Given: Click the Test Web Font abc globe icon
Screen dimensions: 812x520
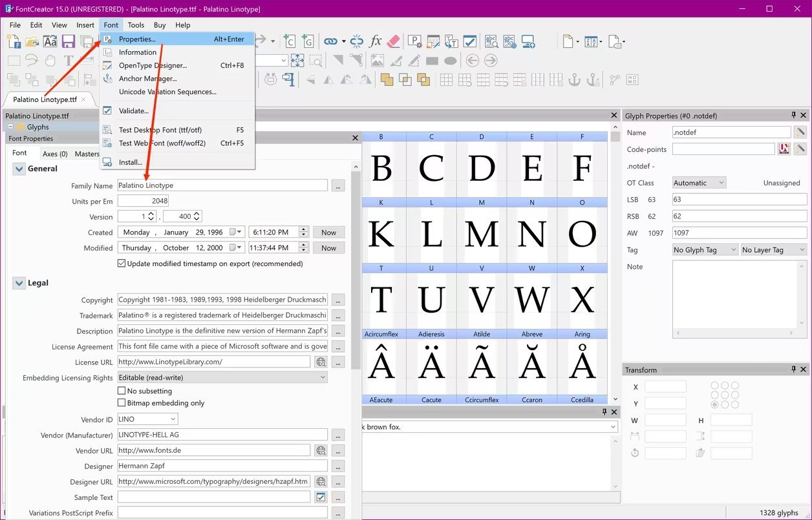Looking at the screenshot, I should pos(509,41).
